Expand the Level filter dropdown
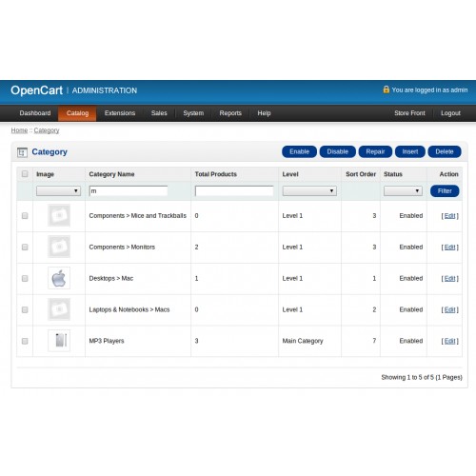 (309, 191)
